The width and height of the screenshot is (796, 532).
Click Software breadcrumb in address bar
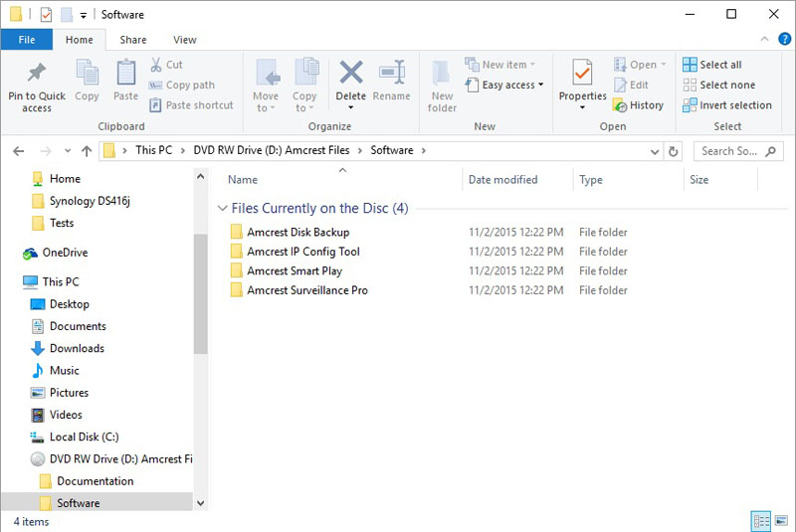click(x=391, y=150)
